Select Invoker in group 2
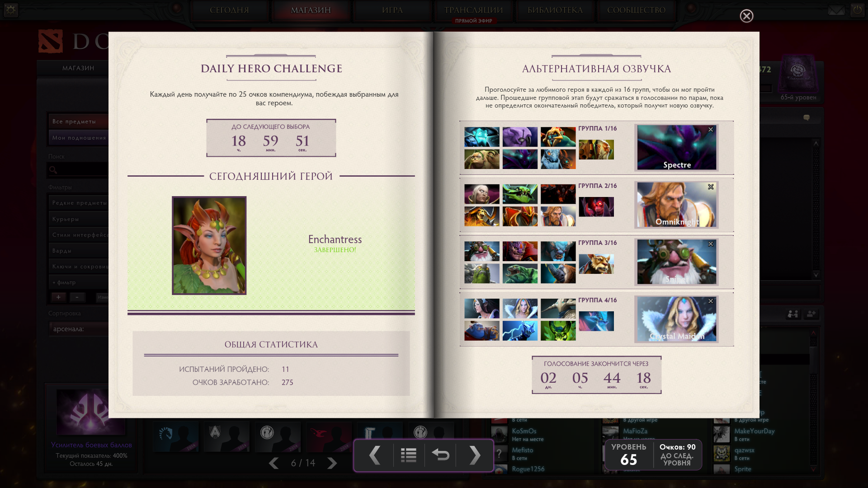 pyautogui.click(x=482, y=194)
